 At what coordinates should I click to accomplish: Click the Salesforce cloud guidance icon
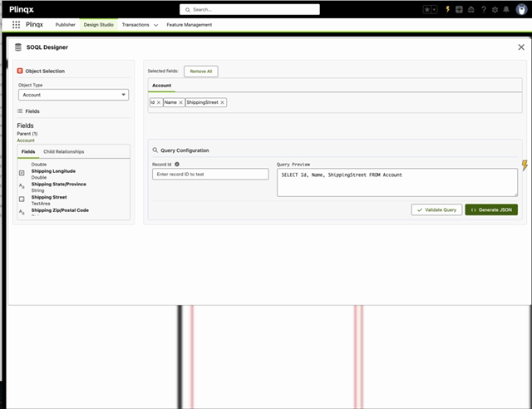click(471, 9)
